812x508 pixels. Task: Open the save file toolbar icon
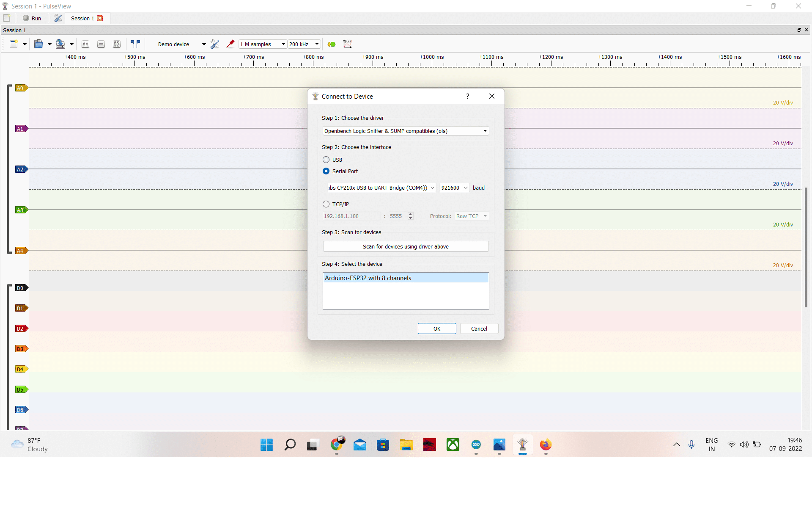(x=60, y=44)
